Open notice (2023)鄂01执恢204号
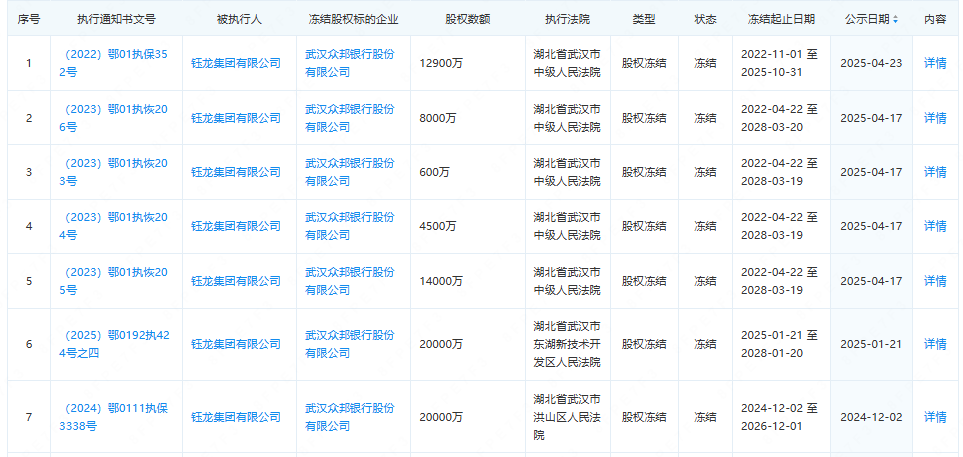The width and height of the screenshot is (963, 457). pos(114,226)
